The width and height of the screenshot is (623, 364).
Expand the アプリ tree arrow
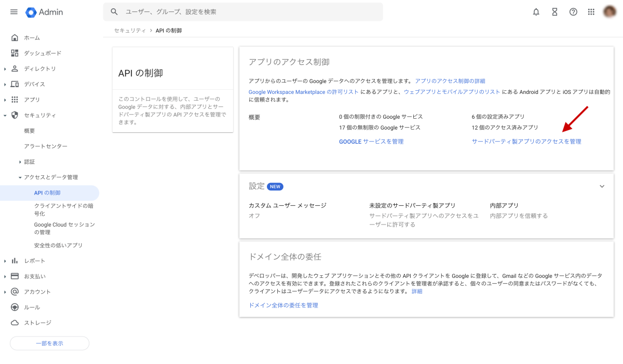(x=5, y=100)
